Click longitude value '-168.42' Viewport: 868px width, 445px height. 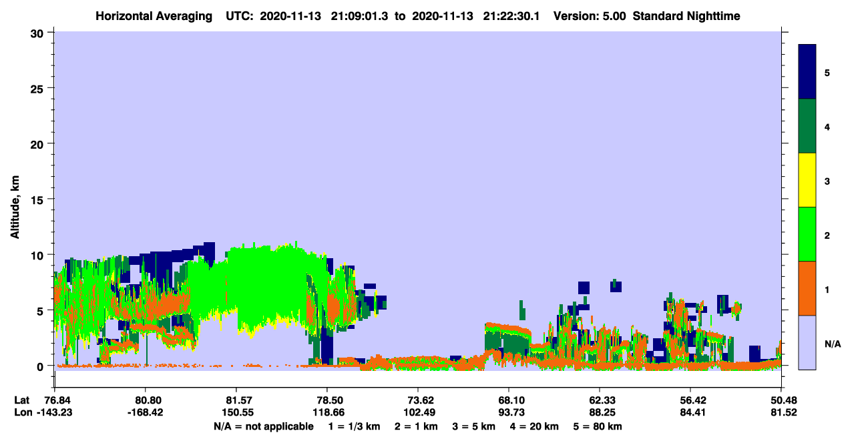(x=145, y=412)
